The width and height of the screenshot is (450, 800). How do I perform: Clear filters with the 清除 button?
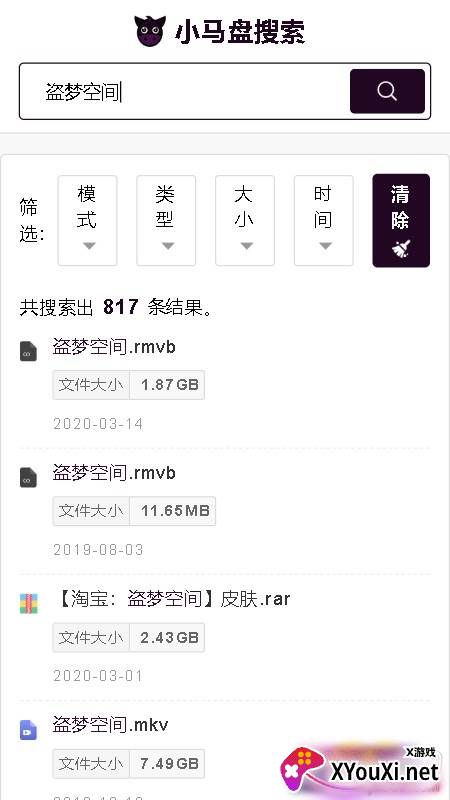401,220
